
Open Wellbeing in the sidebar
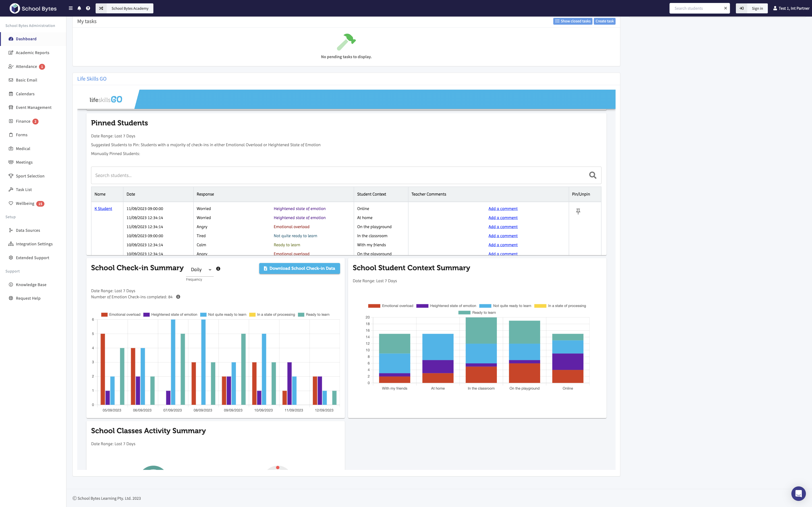coord(25,203)
